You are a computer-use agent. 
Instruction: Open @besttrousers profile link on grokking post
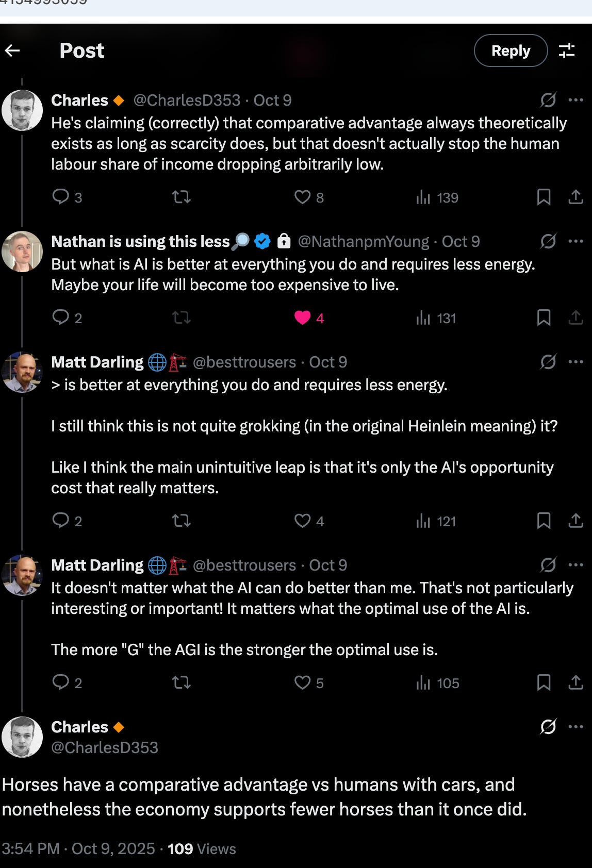(244, 362)
